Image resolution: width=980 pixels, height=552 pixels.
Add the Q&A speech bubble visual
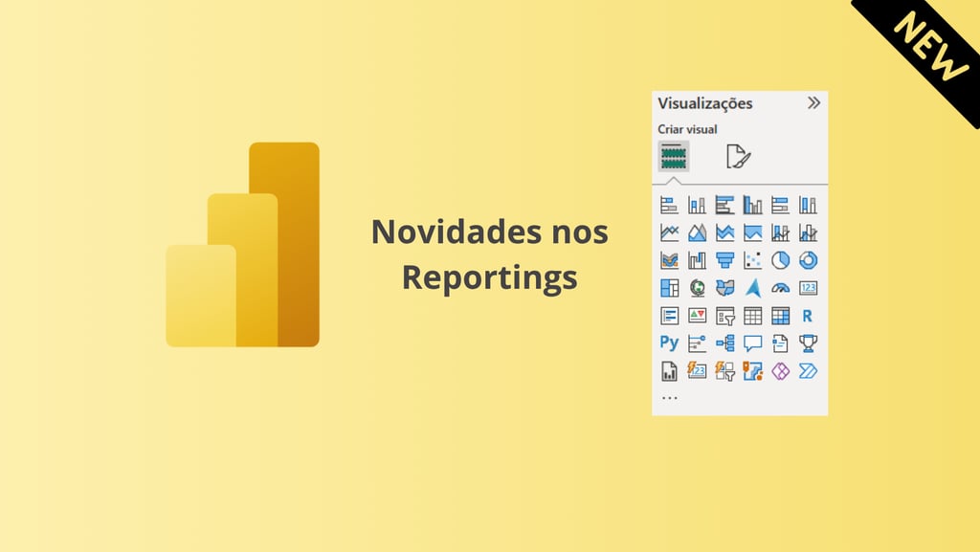click(x=752, y=343)
